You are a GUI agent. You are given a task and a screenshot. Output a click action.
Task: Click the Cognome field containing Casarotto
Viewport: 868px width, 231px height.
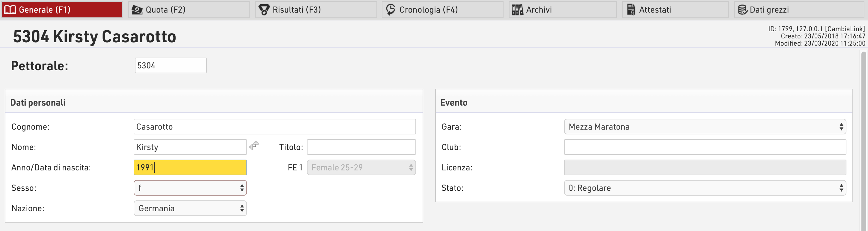point(275,127)
